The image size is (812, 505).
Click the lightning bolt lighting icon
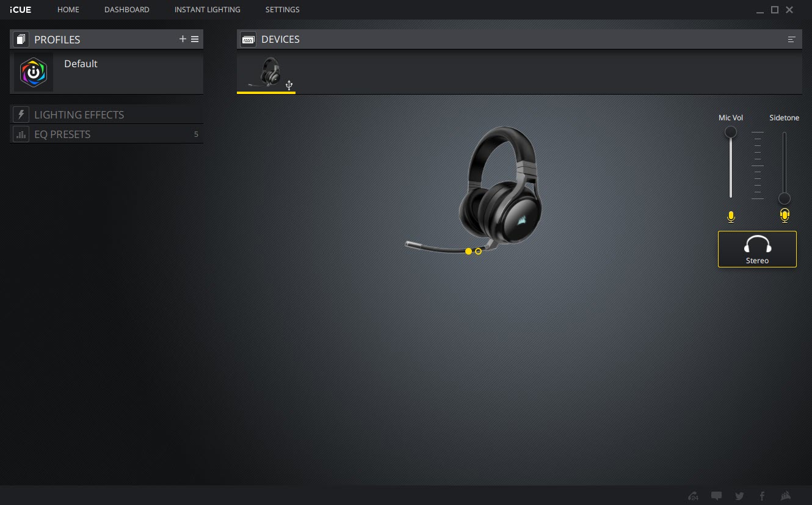[x=21, y=115]
